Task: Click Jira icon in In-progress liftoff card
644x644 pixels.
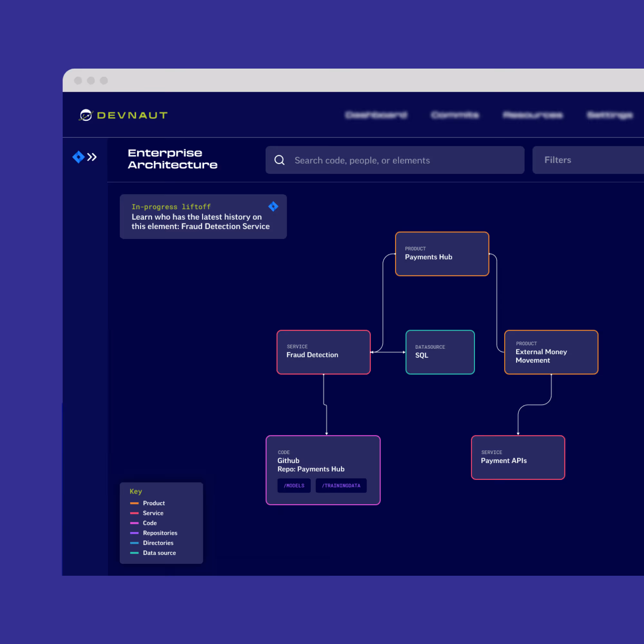Action: click(273, 206)
